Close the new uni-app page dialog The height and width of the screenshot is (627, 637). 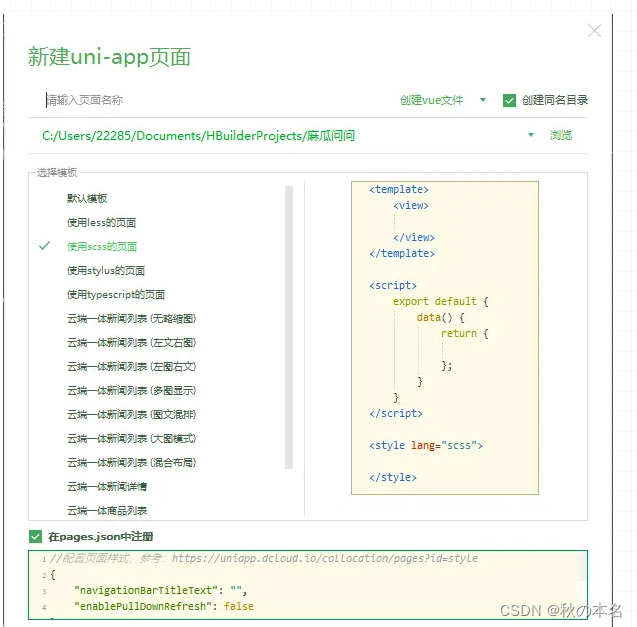coord(594,30)
